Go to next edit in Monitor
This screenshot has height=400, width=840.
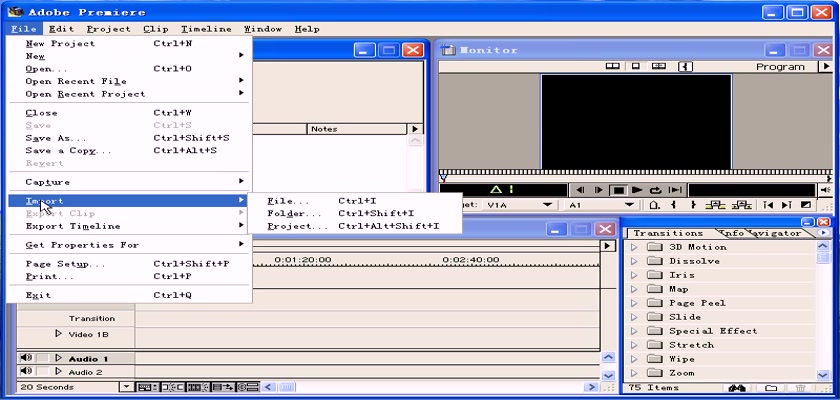786,205
